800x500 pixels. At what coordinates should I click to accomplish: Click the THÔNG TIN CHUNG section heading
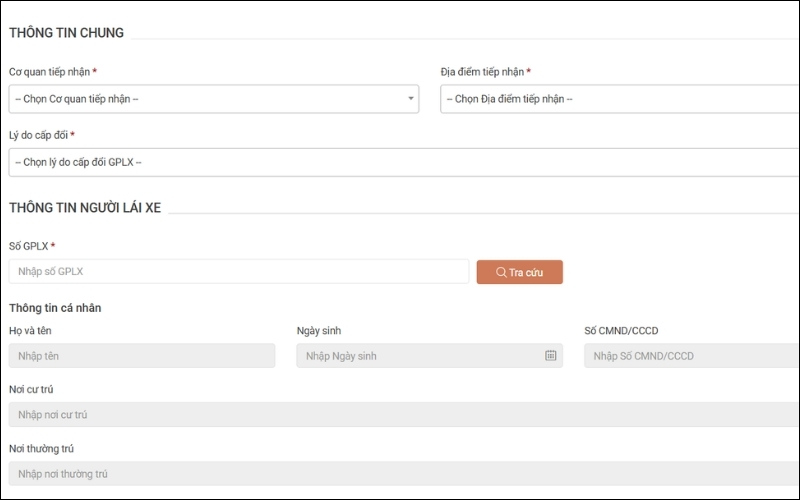click(67, 33)
